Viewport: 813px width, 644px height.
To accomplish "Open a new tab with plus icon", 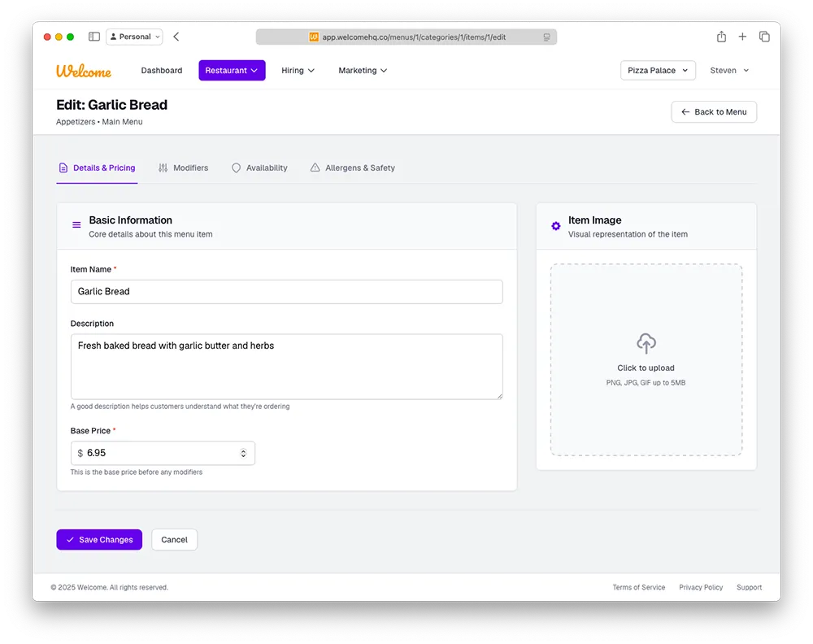I will tap(742, 37).
